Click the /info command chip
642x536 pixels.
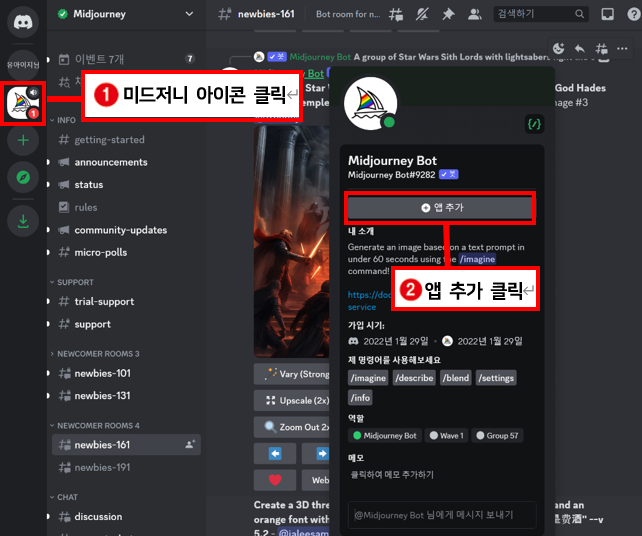point(360,398)
